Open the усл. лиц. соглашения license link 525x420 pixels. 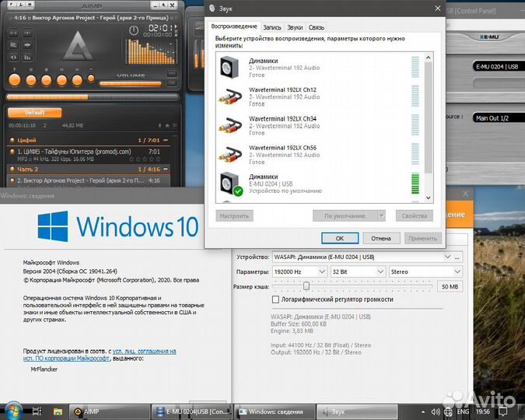(x=145, y=351)
